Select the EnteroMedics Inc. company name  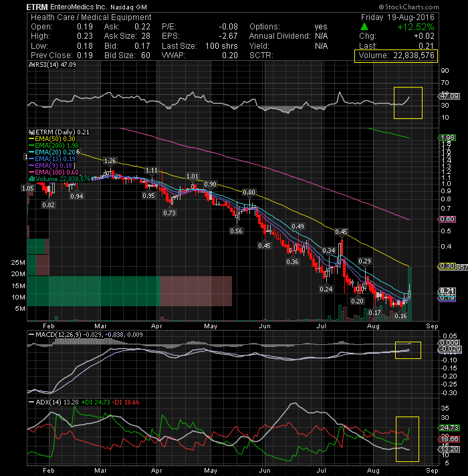click(78, 7)
